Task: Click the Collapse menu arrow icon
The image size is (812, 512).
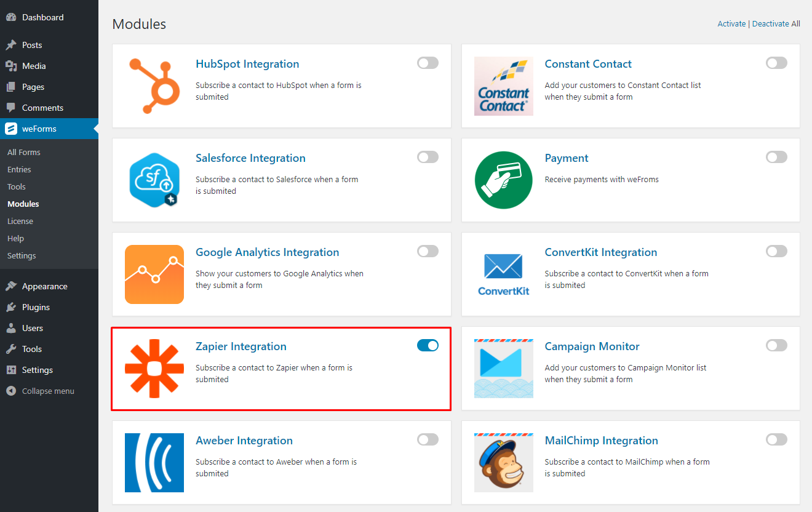Action: tap(11, 391)
